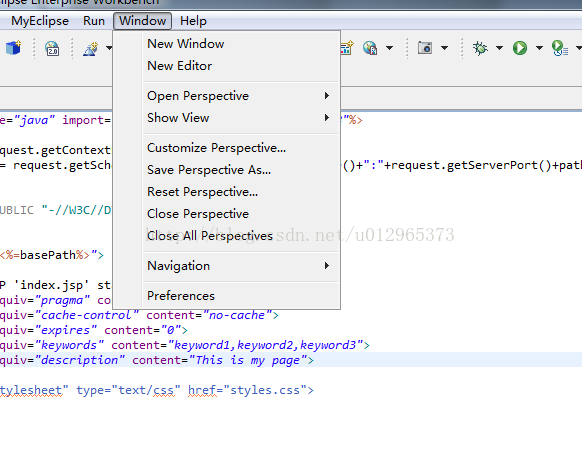Open dropdown arrow next to Debug bug
Viewport: 582px width, 449px height.
point(500,48)
